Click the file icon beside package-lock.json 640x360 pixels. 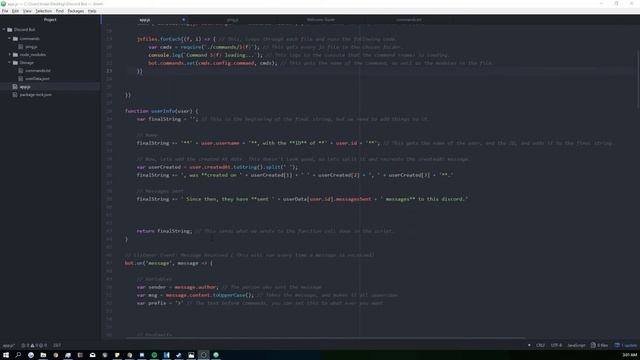point(15,95)
